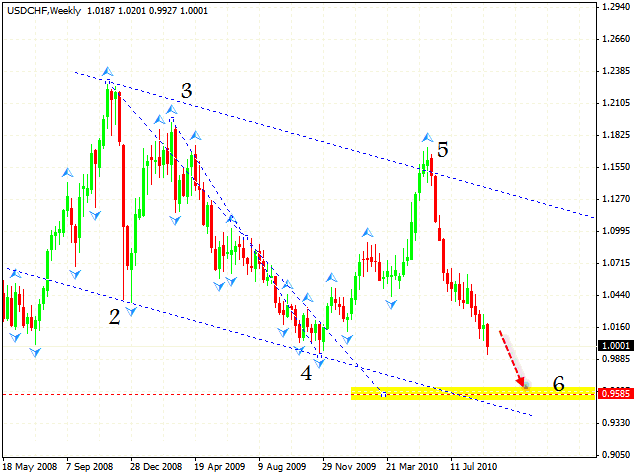Select the wave label 6

pyautogui.click(x=559, y=383)
